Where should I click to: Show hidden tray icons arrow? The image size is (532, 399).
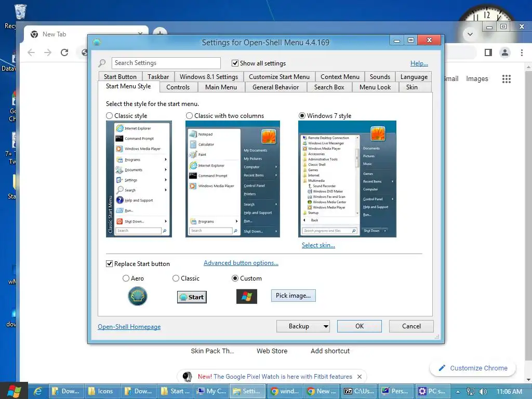tap(458, 392)
